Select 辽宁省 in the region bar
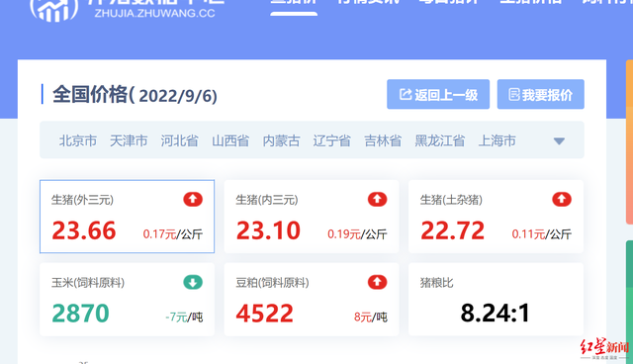The width and height of the screenshot is (633, 364). pyautogui.click(x=332, y=140)
